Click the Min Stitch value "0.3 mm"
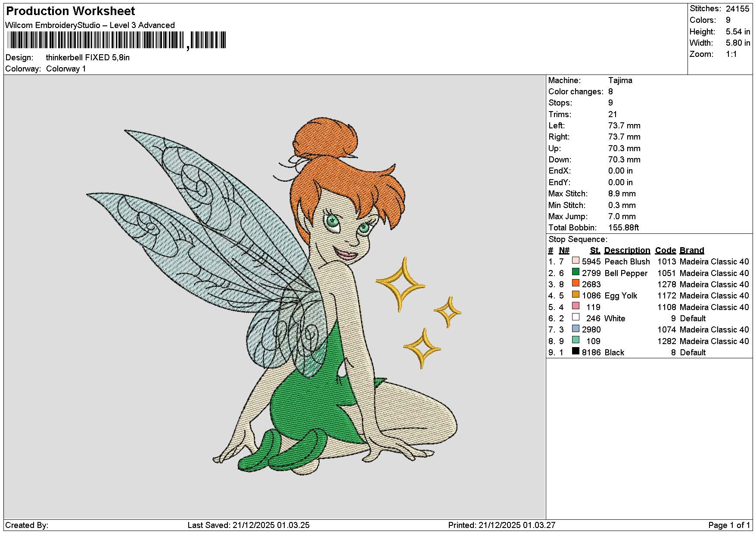 (622, 205)
